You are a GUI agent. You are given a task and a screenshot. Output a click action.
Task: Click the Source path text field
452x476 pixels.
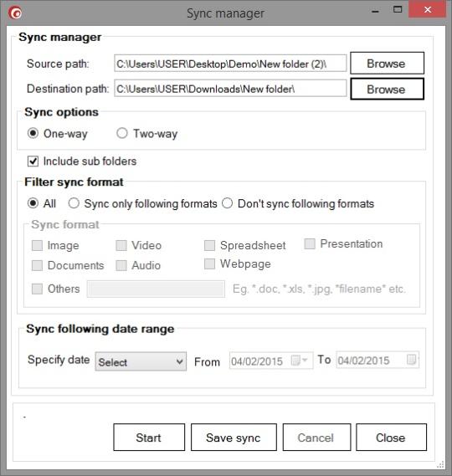tap(230, 64)
